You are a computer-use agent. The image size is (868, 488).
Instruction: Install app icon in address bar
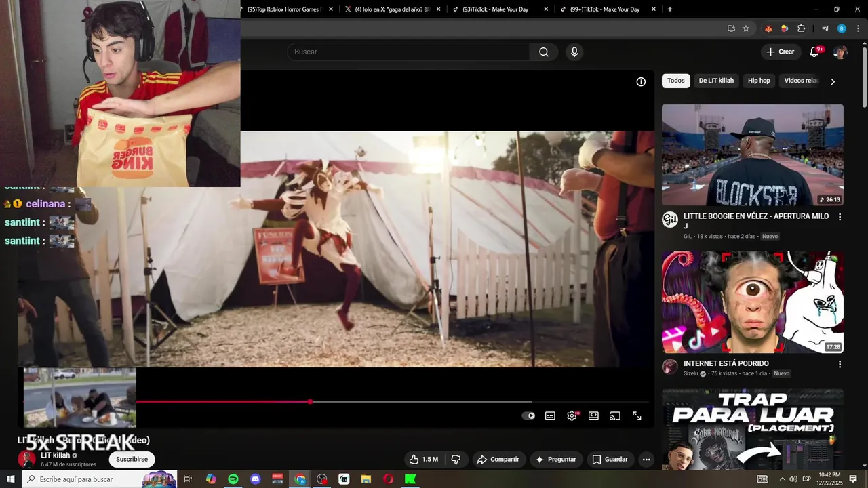[731, 28]
